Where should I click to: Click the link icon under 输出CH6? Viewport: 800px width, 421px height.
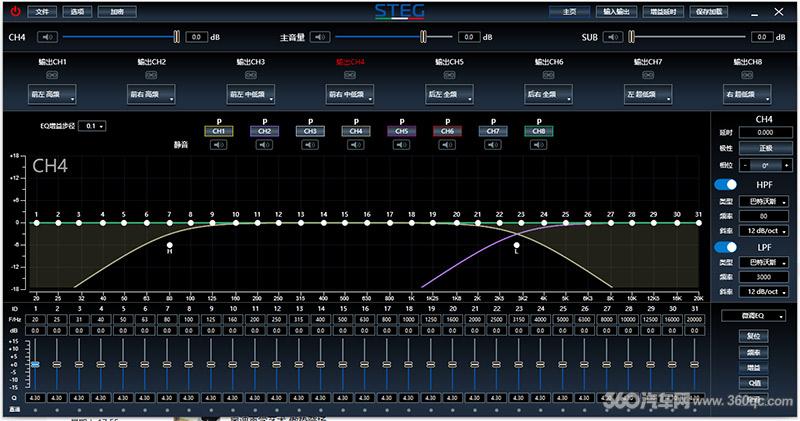click(548, 75)
